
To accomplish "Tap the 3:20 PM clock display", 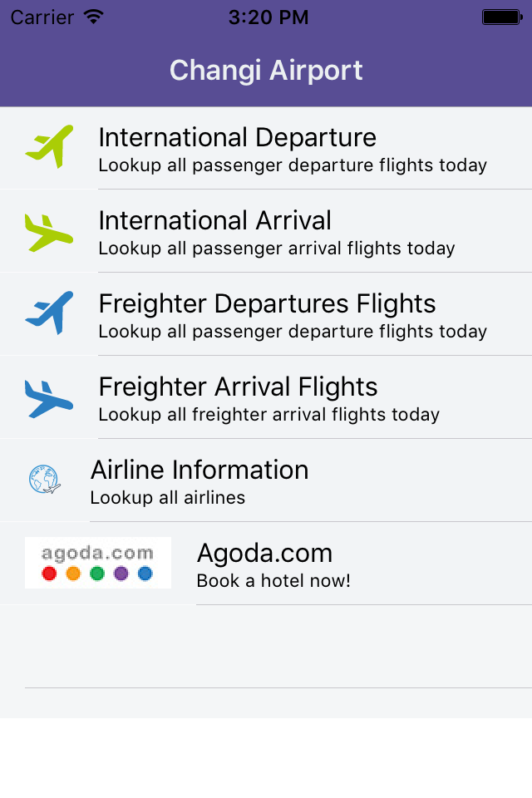I will (268, 16).
